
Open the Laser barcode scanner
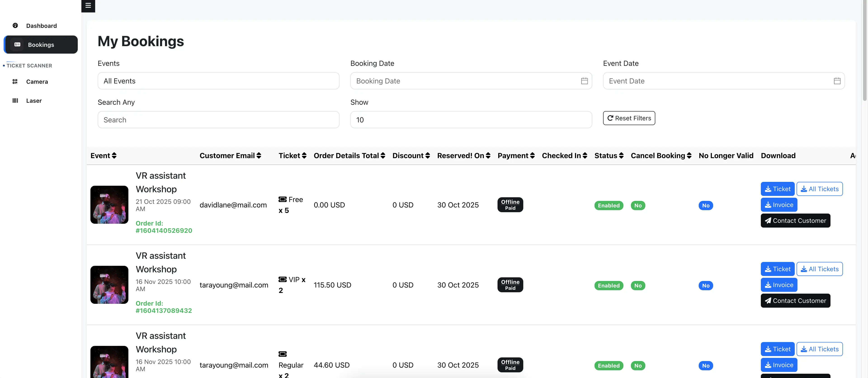click(34, 100)
